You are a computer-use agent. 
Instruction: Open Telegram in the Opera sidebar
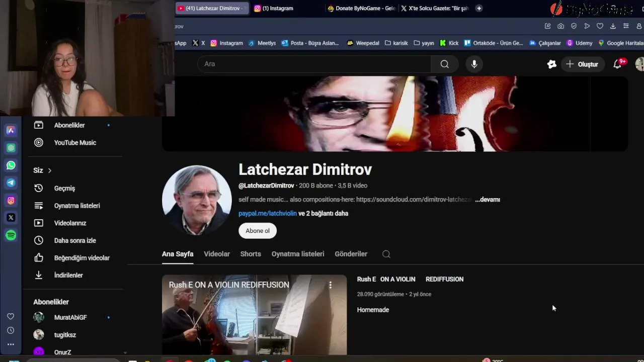click(11, 183)
